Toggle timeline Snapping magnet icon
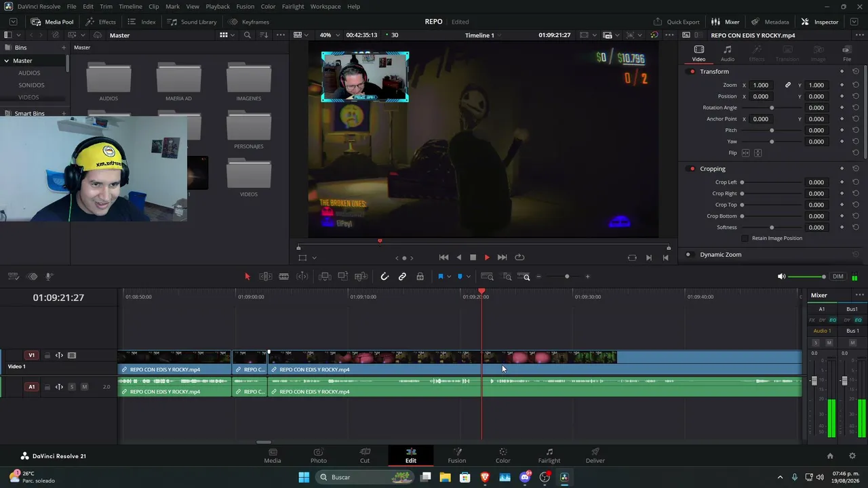Screen dimensions: 868x488 tap(384, 277)
